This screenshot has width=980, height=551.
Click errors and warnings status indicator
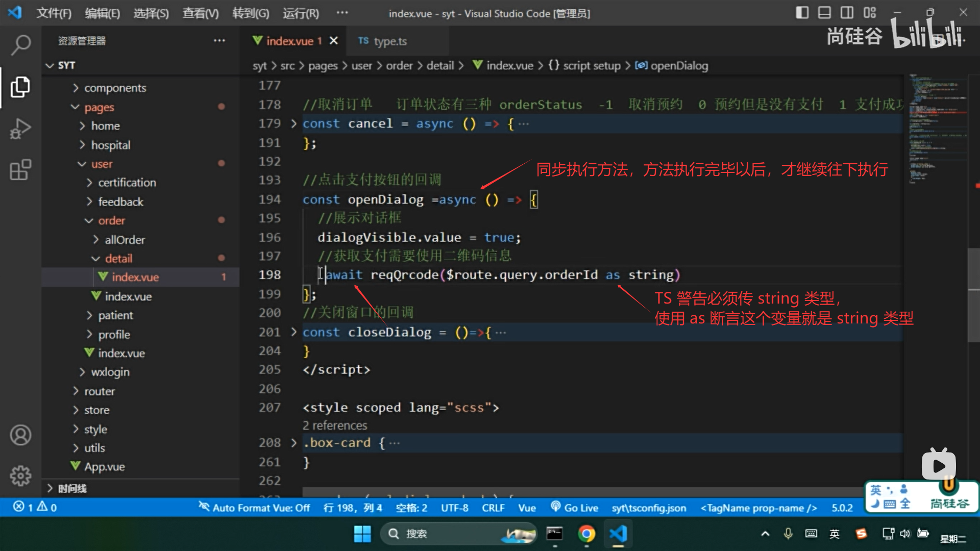click(35, 507)
